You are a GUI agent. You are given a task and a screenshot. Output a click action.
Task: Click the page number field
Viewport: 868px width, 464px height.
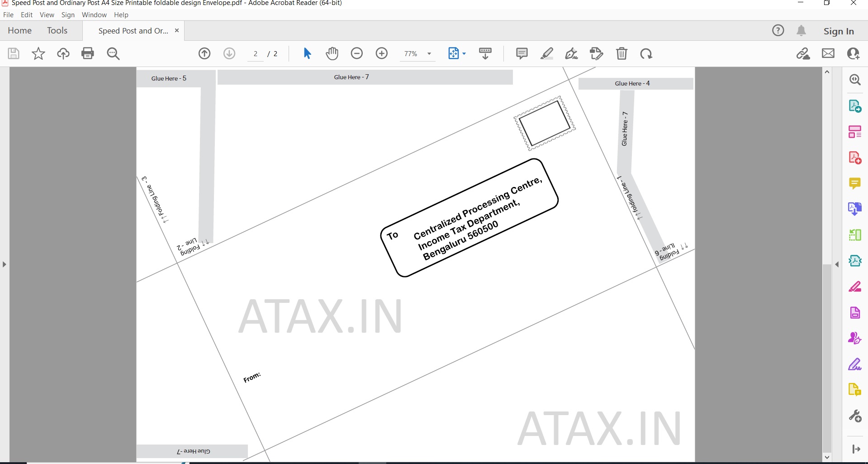pos(256,54)
